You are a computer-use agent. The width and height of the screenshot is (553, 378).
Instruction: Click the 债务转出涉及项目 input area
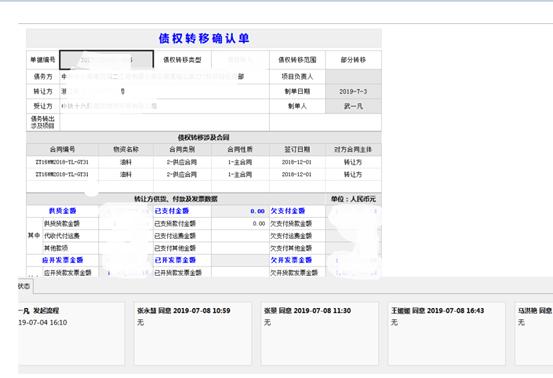164,122
